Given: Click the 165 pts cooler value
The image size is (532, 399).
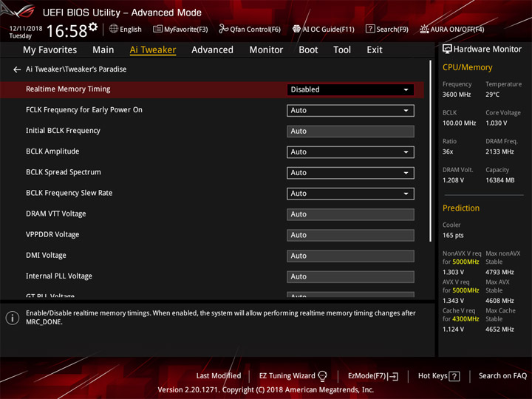Looking at the screenshot, I should pyautogui.click(x=453, y=235).
